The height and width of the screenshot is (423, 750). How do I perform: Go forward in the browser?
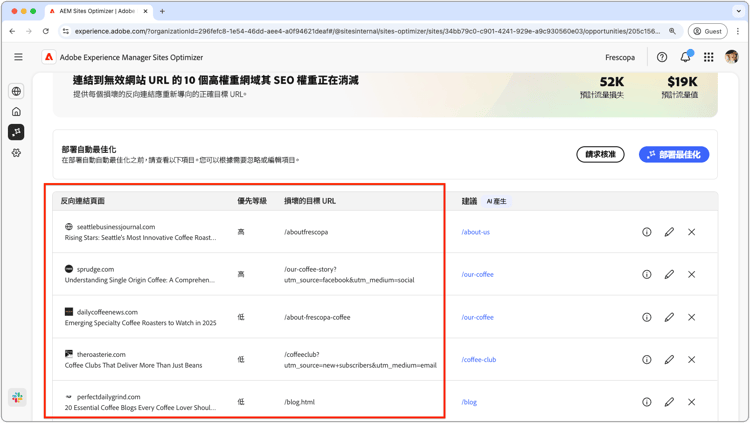click(x=29, y=31)
